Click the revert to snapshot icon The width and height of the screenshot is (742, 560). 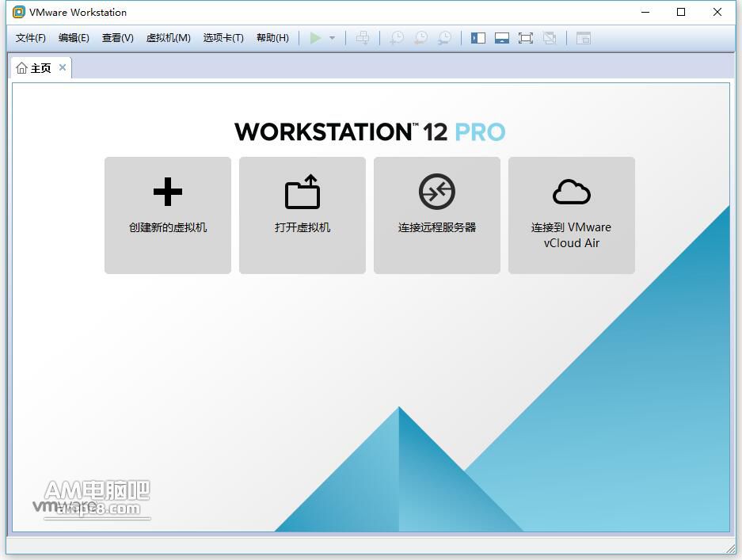pyautogui.click(x=420, y=38)
